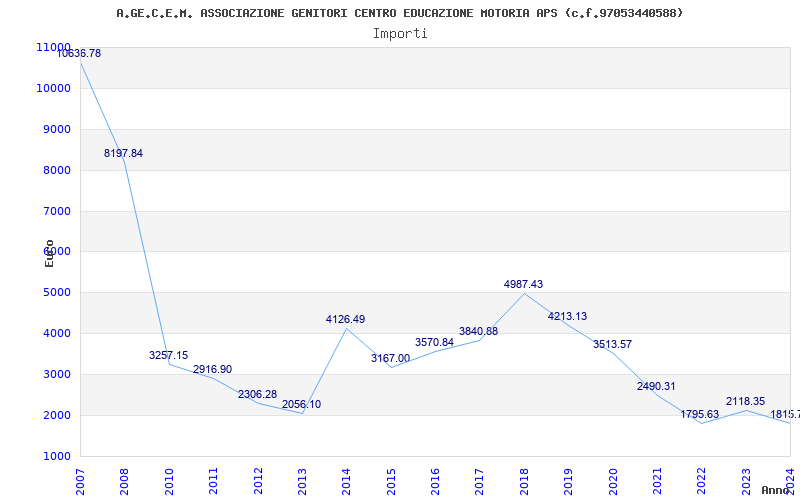This screenshot has height=500, width=800.
Task: Click the 9000 y-axis tick label
Action: [x=56, y=129]
